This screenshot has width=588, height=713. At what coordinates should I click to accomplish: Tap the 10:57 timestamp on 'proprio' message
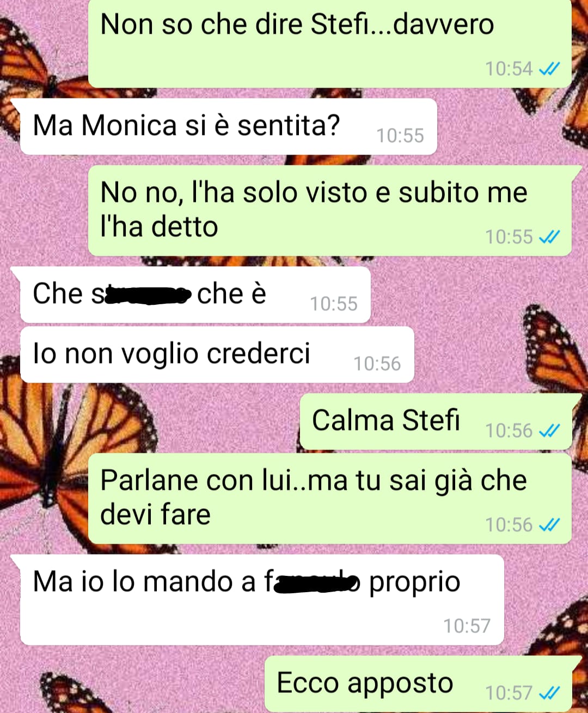pos(467,626)
